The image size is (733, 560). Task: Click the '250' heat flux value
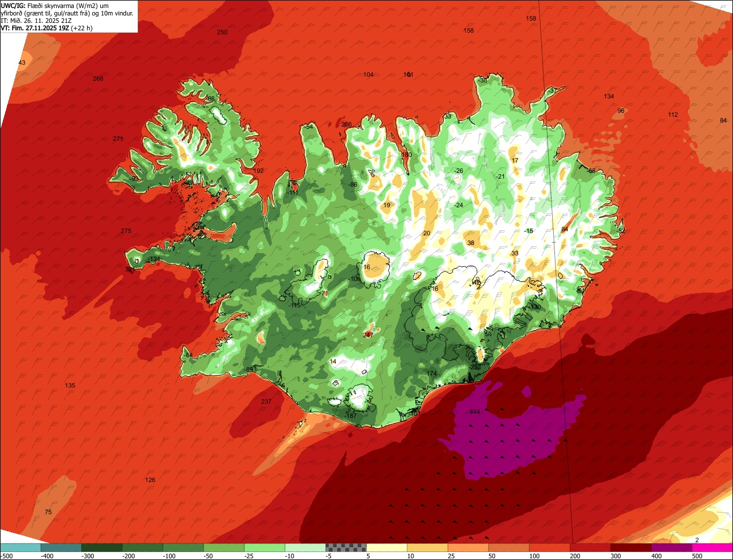[x=222, y=32]
